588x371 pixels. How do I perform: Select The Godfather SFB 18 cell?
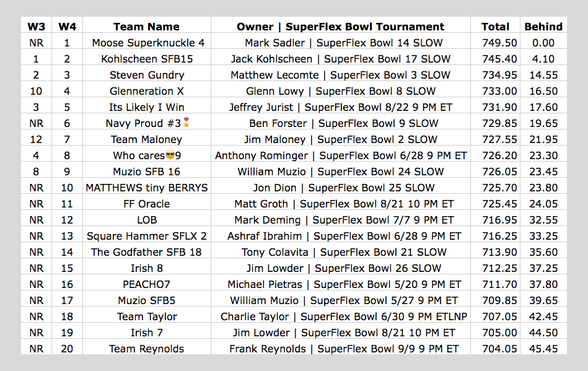147,252
